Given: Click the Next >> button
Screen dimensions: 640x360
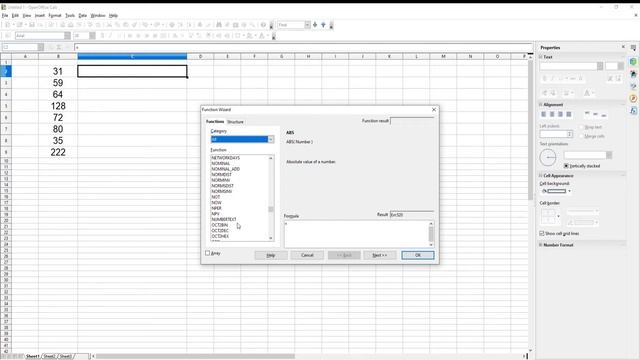Looking at the screenshot, I should pyautogui.click(x=380, y=255).
